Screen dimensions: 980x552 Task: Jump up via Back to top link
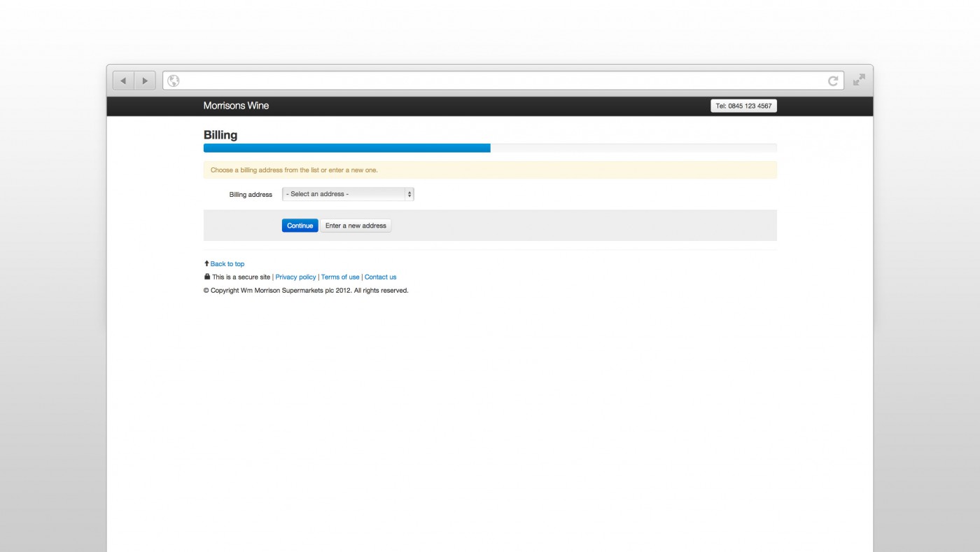(227, 264)
